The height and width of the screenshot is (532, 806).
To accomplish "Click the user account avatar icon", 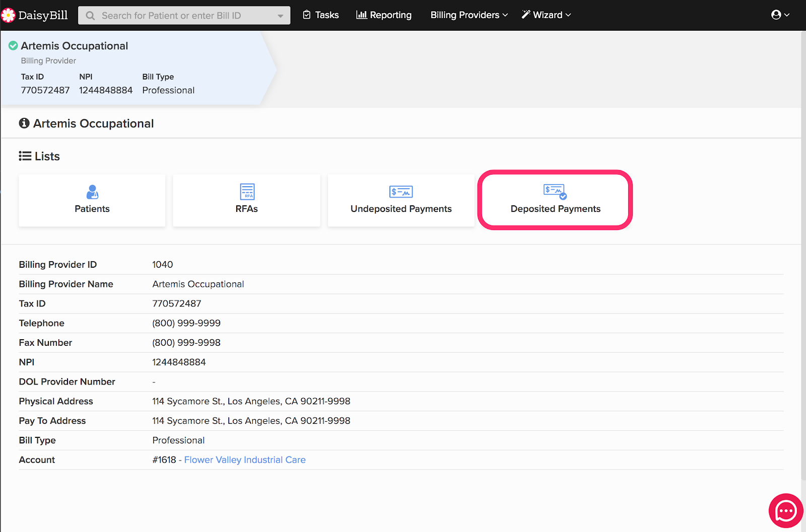I will point(776,15).
